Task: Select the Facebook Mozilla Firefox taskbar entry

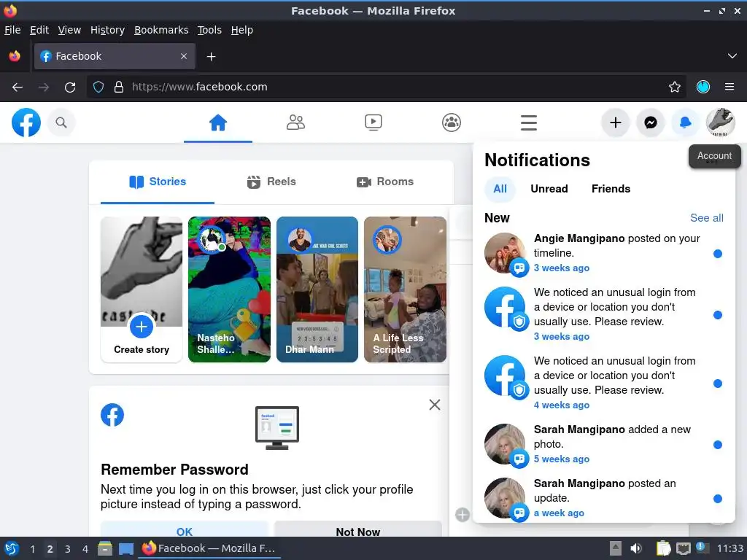Action: coord(210,548)
